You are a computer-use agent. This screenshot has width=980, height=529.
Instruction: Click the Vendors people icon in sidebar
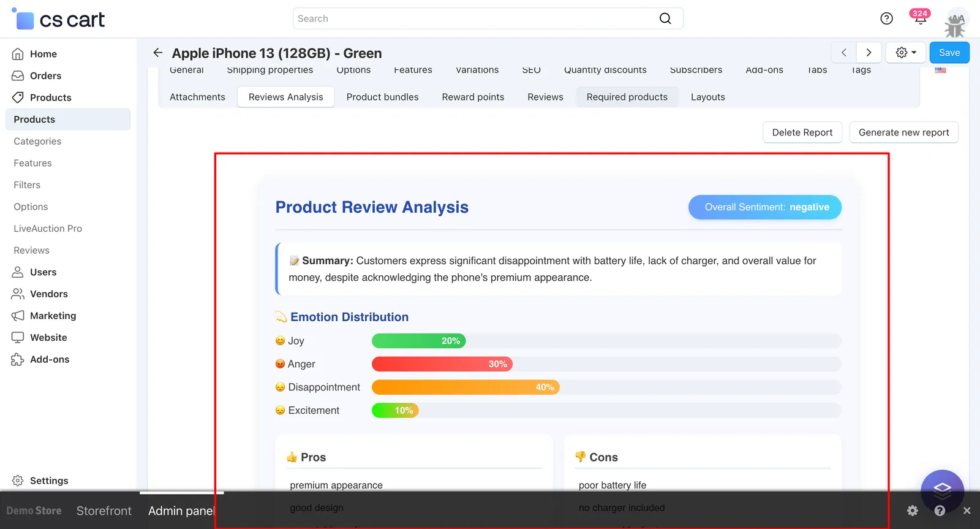click(18, 294)
